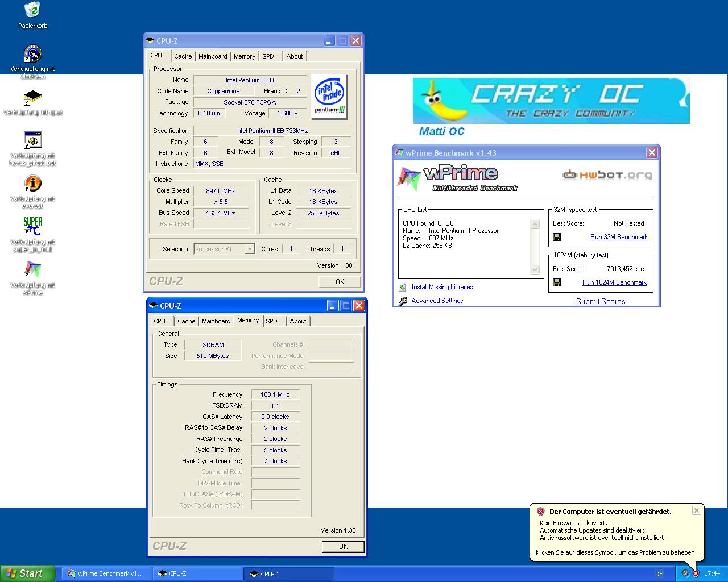Select the wPrime shortcut desktop icon
The width and height of the screenshot is (728, 582).
(32, 270)
